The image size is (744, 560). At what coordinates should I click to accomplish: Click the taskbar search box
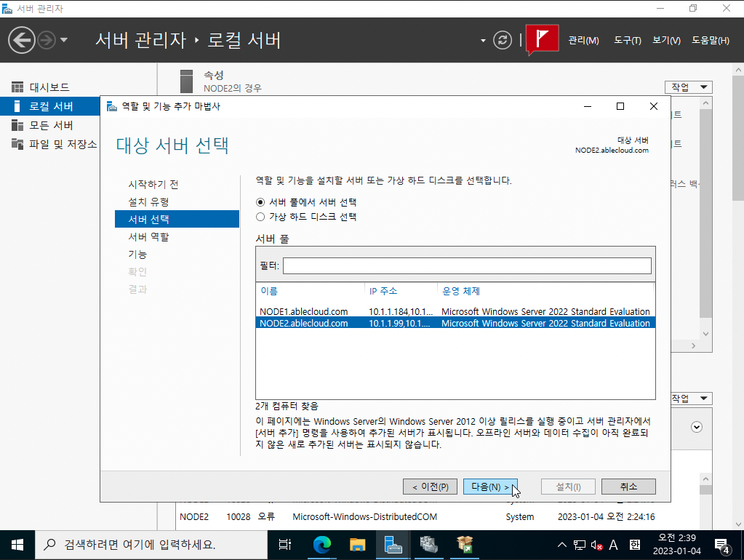[151, 545]
